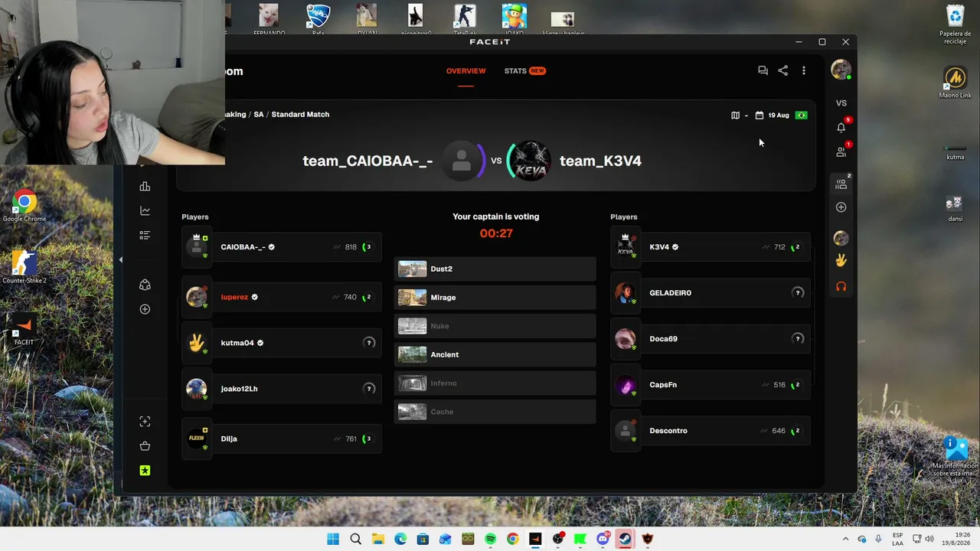Open GELADEIR0 player card

(710, 293)
